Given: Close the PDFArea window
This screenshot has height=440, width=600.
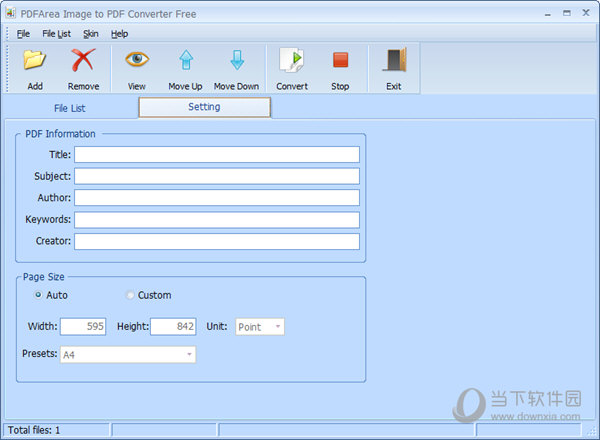Looking at the screenshot, I should (x=586, y=13).
